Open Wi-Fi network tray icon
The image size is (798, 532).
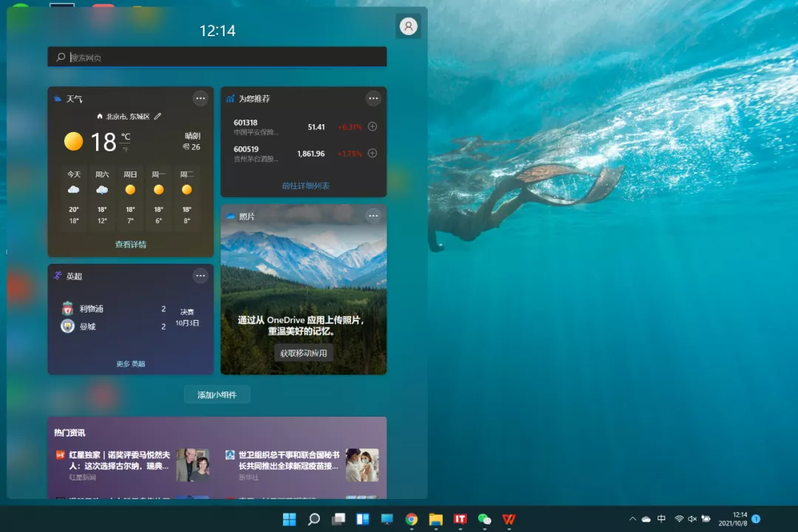click(x=679, y=519)
